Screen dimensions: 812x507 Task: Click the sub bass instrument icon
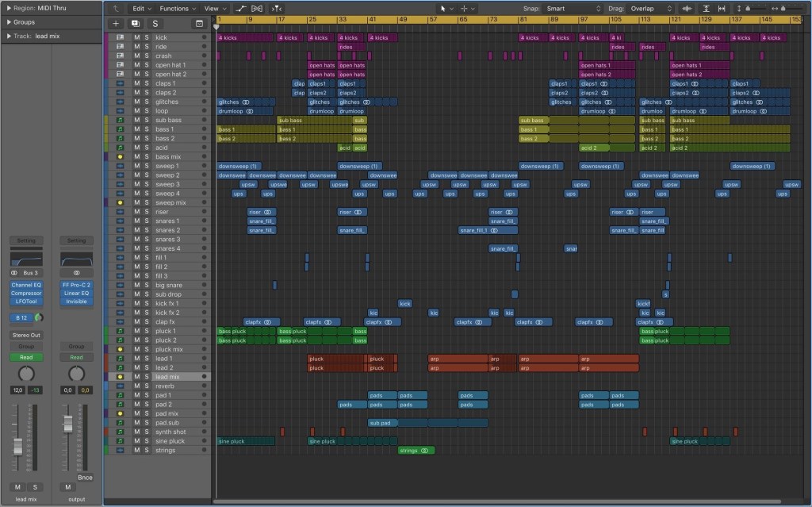(121, 120)
